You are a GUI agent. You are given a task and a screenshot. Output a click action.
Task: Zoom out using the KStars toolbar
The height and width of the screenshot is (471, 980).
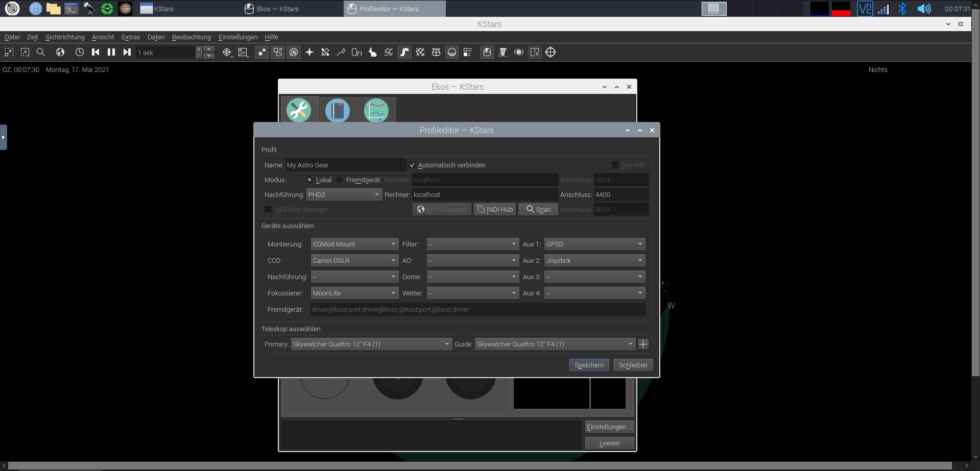25,52
